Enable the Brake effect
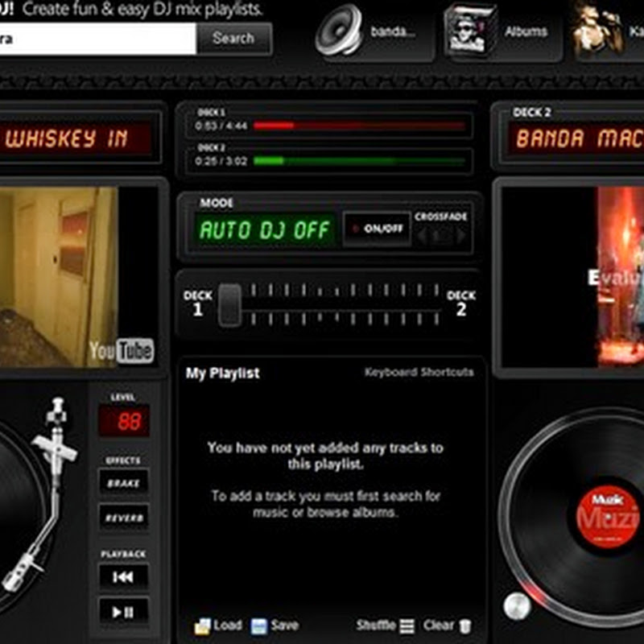644x644 pixels. pos(123,483)
